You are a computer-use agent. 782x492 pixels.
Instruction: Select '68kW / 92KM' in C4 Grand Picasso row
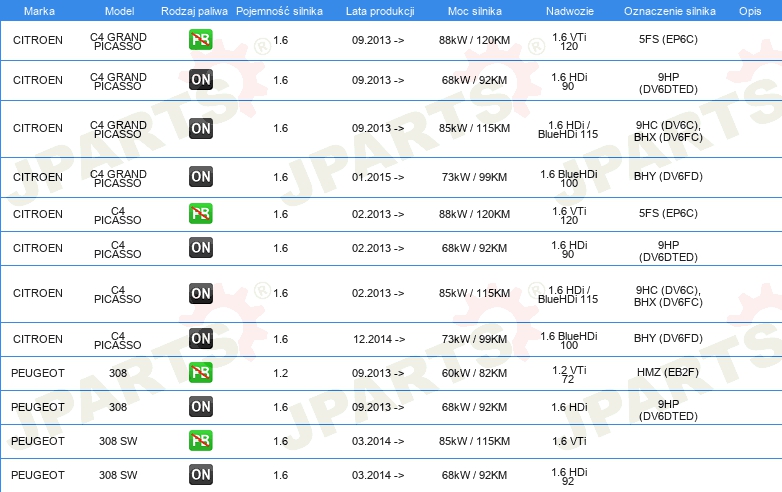474,81
